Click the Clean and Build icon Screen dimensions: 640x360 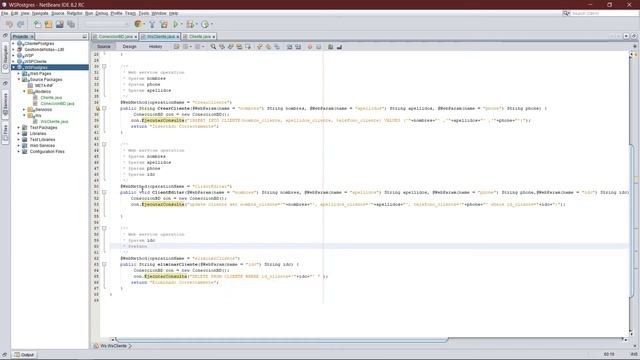point(164,24)
